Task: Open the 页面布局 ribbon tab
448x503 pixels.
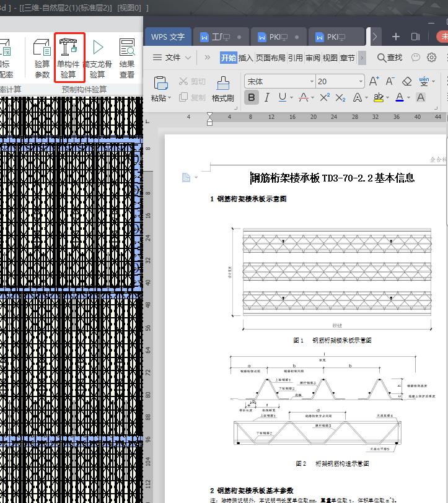Action: tap(271, 58)
